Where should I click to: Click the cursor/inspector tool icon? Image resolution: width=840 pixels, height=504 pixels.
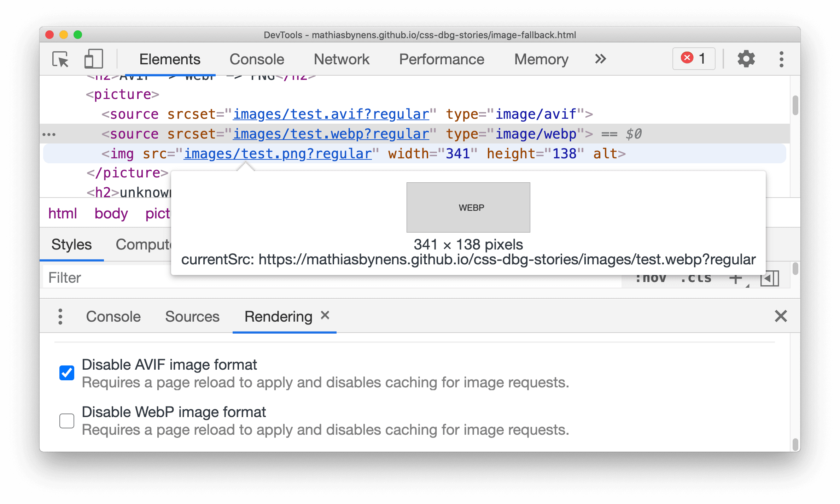click(60, 58)
